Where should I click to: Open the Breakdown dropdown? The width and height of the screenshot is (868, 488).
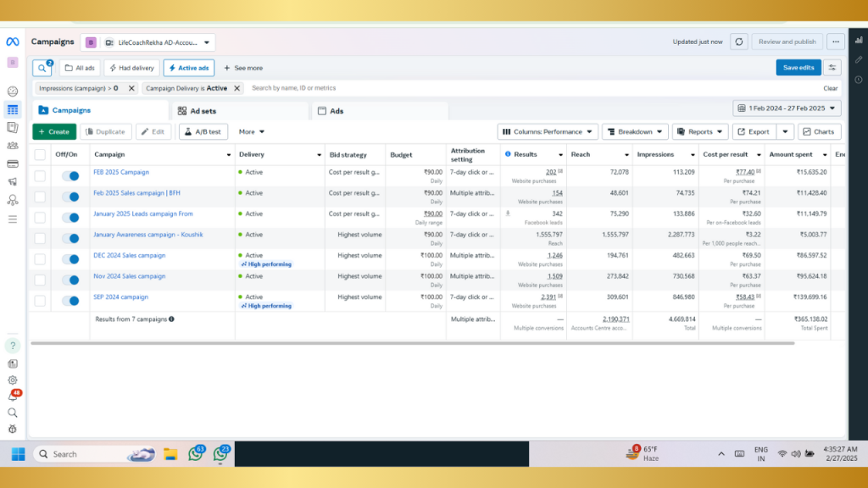635,132
